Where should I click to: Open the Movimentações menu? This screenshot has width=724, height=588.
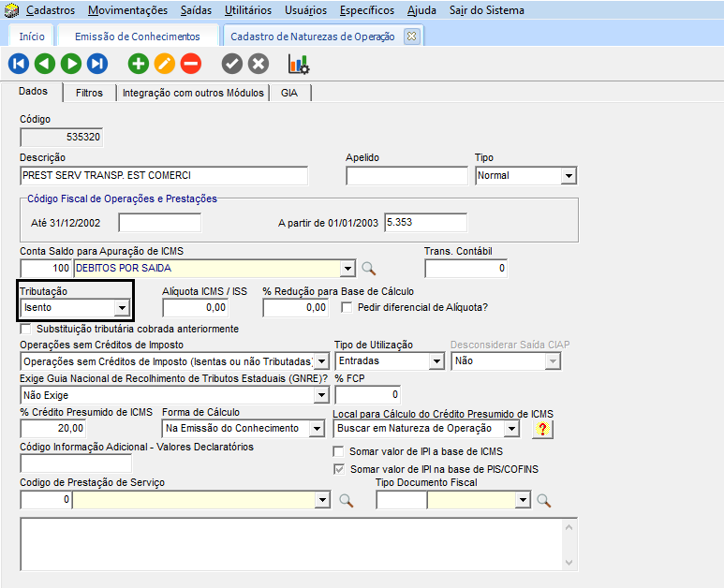[x=128, y=10]
